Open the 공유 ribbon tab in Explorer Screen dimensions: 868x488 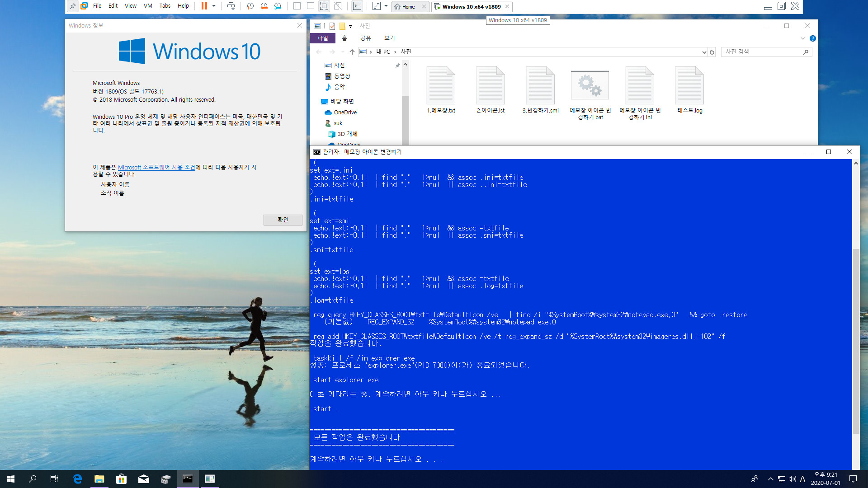365,38
